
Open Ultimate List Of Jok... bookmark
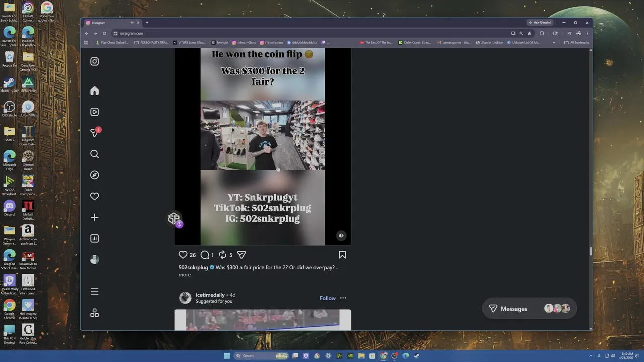[x=523, y=43]
